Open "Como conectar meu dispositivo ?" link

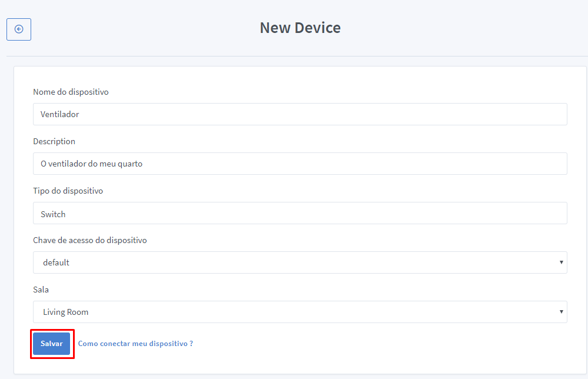[x=135, y=344]
